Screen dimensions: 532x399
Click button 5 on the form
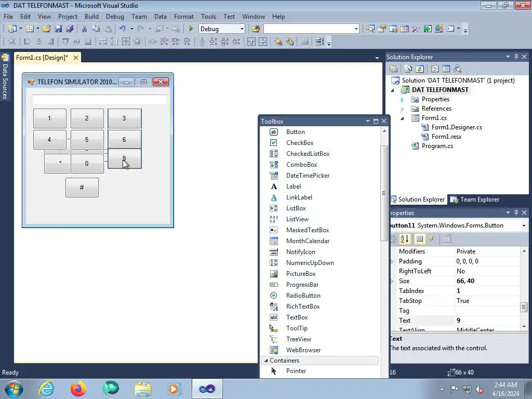pyautogui.click(x=87, y=139)
